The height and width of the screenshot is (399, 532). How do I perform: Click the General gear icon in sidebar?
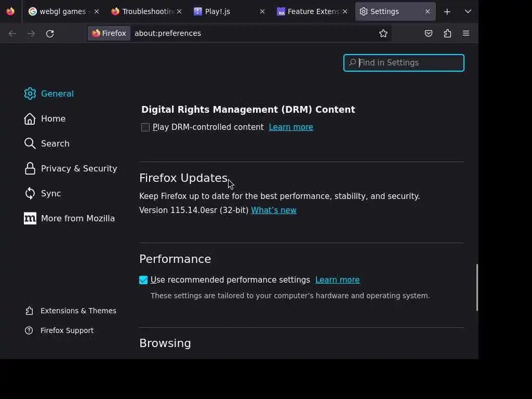tap(30, 94)
